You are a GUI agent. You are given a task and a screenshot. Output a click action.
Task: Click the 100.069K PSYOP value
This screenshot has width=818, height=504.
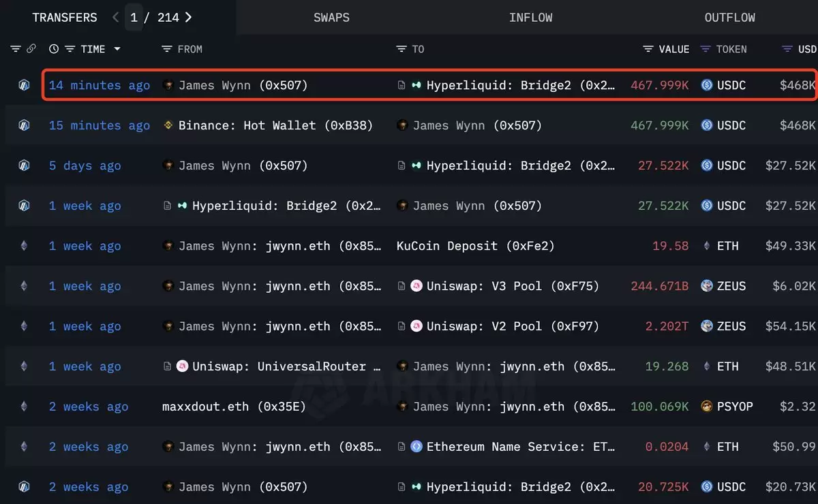click(660, 407)
